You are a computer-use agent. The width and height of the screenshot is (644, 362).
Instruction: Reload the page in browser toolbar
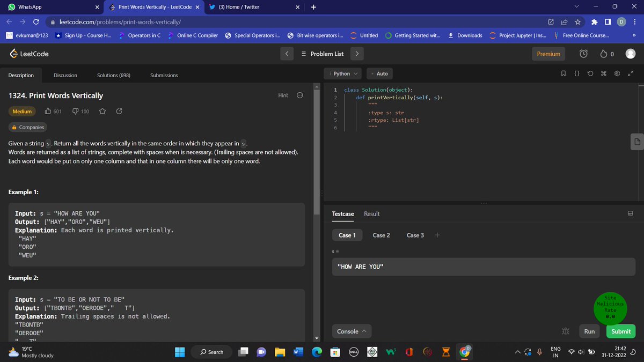(36, 22)
